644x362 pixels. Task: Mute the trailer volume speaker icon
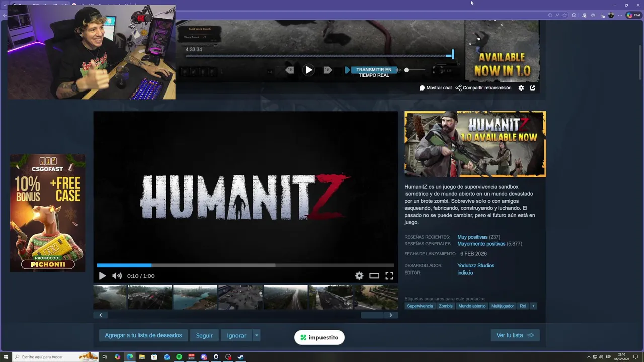(x=117, y=276)
